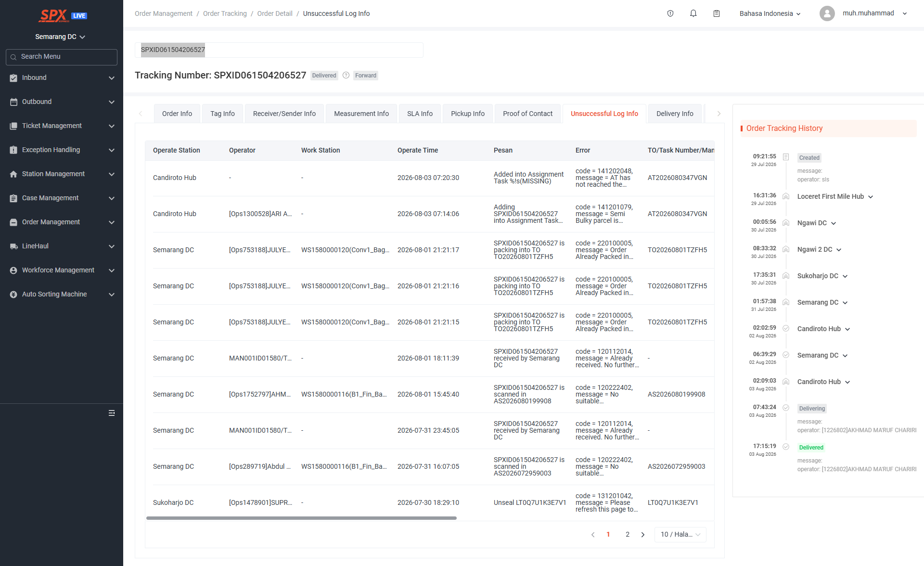Click the Case Management icon
924x566 pixels.
(13, 198)
